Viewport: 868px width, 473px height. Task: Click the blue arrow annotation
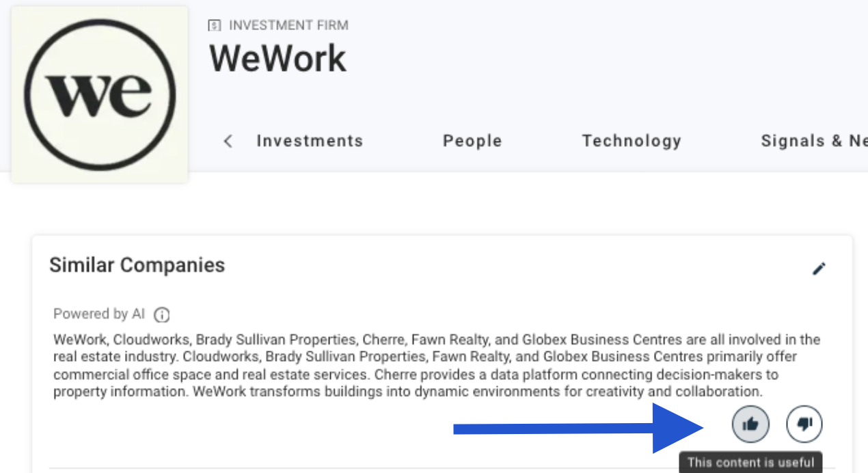pyautogui.click(x=580, y=429)
